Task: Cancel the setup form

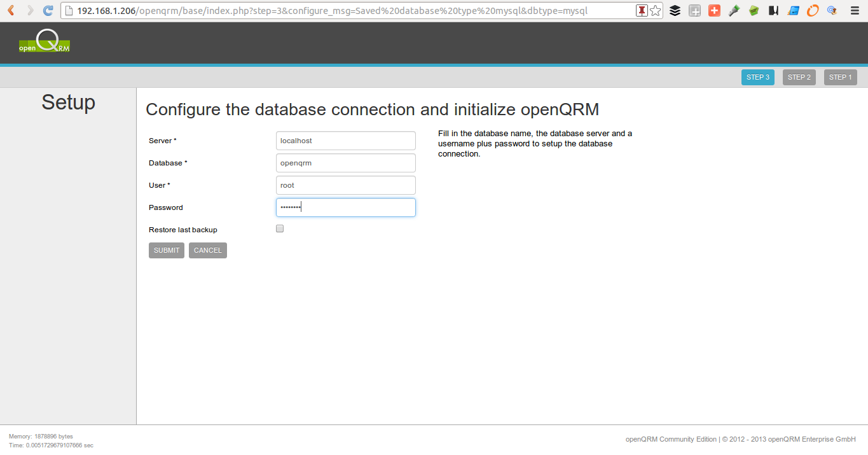Action: coord(207,250)
